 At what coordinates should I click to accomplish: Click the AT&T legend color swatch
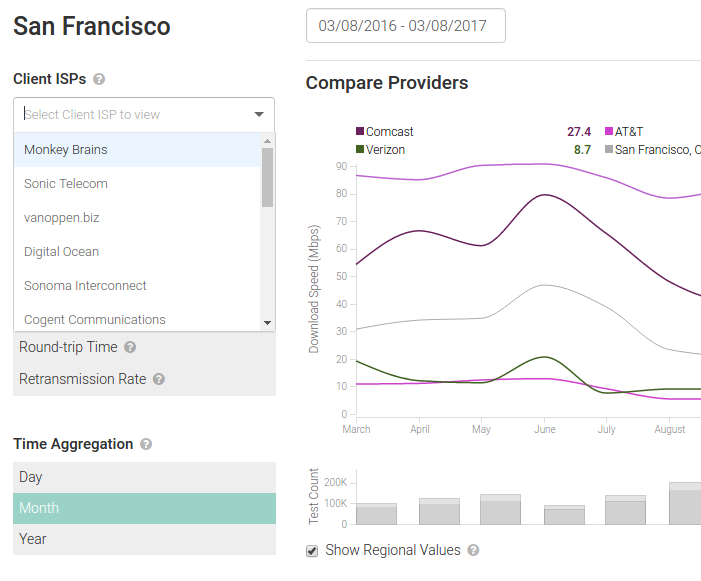tap(609, 131)
